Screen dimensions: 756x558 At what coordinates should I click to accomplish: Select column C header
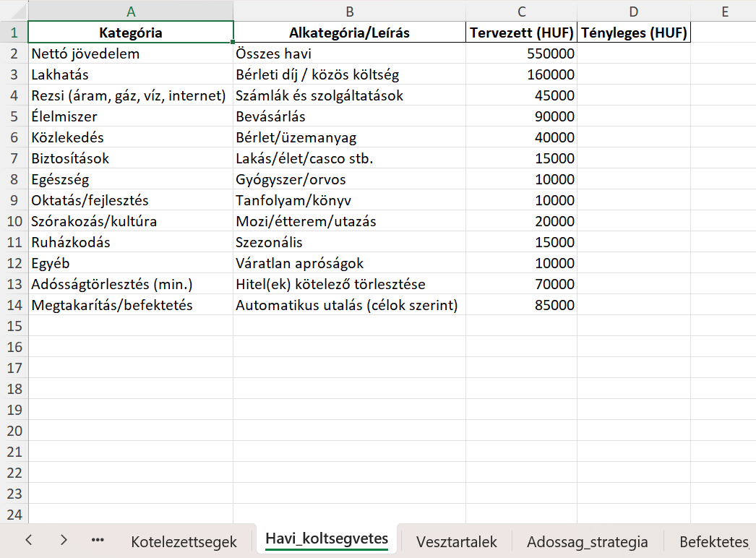coord(521,11)
